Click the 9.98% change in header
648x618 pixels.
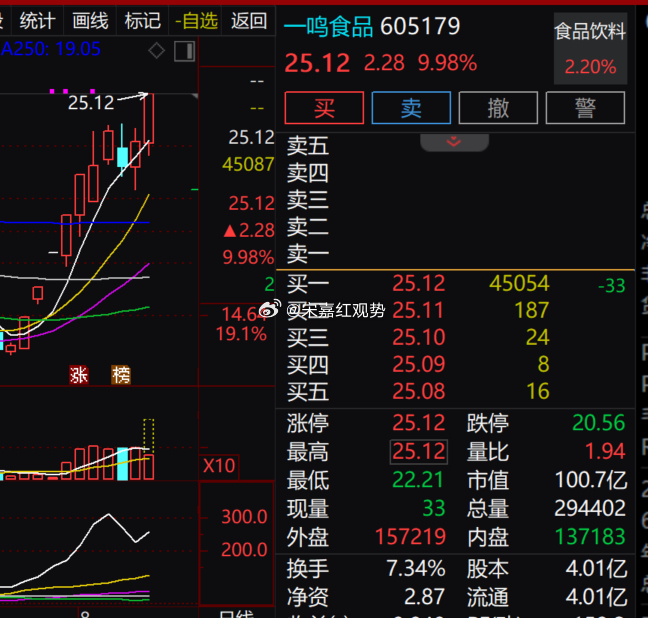pyautogui.click(x=447, y=63)
